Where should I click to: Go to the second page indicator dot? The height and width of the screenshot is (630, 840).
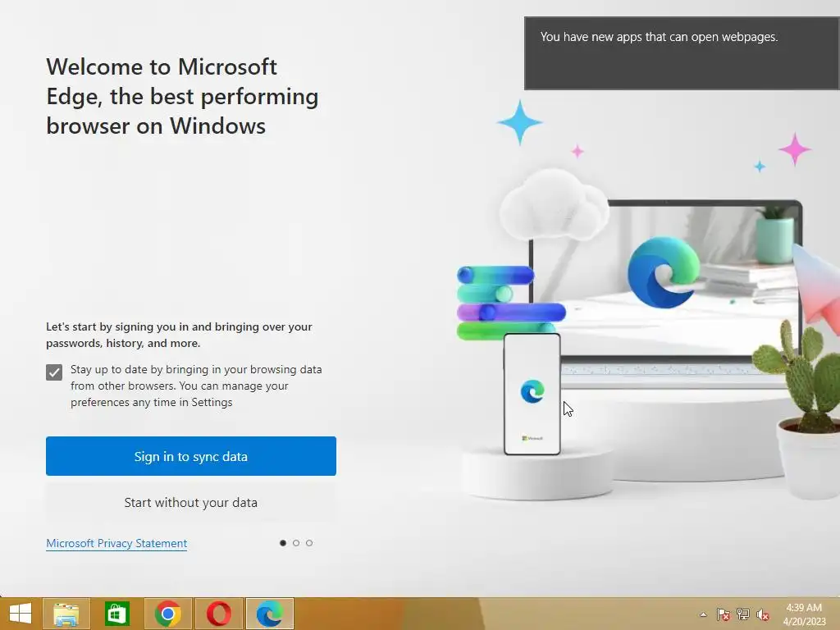pyautogui.click(x=296, y=543)
